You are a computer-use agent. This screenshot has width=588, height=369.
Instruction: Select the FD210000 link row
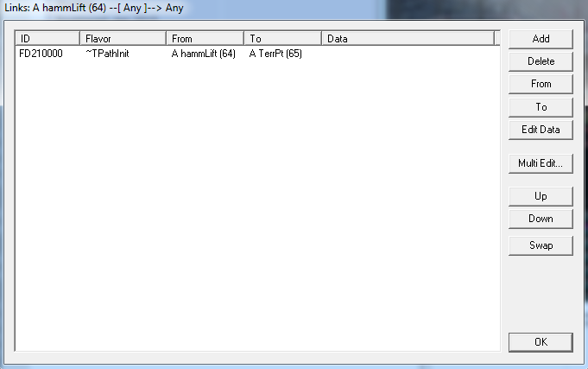(41, 54)
